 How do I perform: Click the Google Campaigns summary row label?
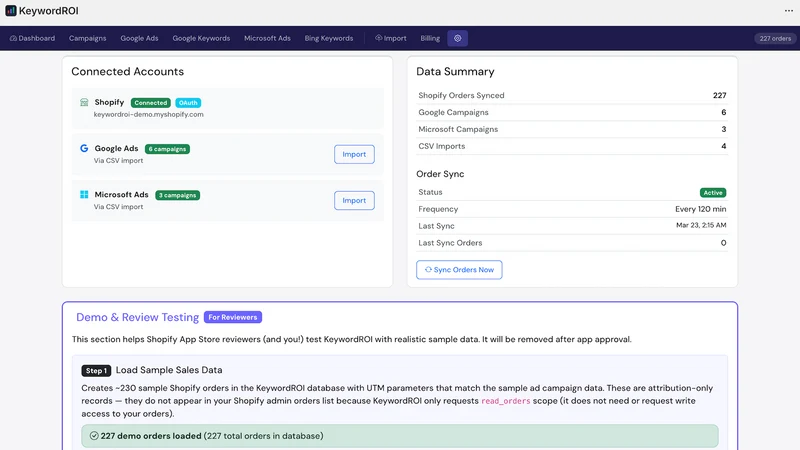pyautogui.click(x=453, y=112)
